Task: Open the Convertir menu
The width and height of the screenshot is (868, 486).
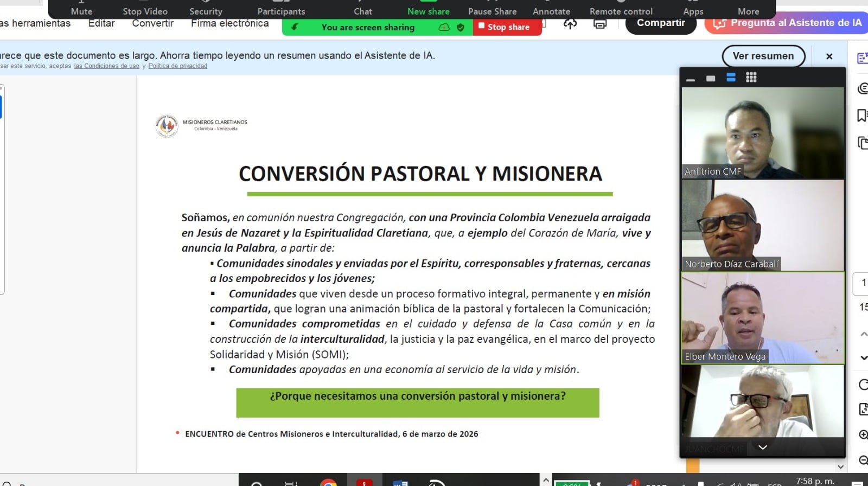Action: [152, 23]
